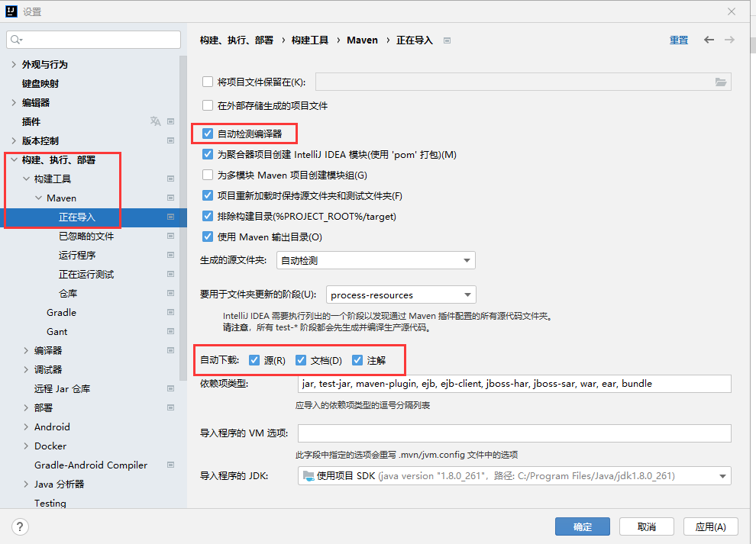Click the back navigation arrow
The height and width of the screenshot is (544, 756).
point(709,40)
